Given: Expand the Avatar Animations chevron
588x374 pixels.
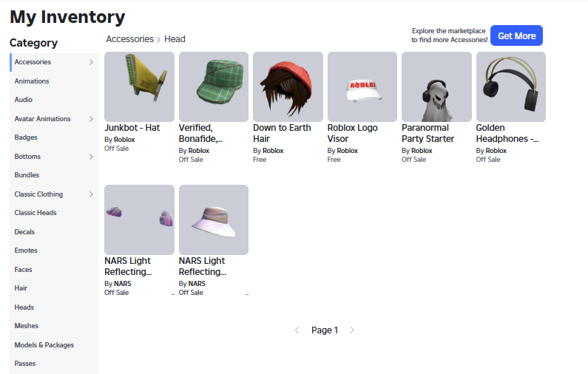Looking at the screenshot, I should coord(91,119).
